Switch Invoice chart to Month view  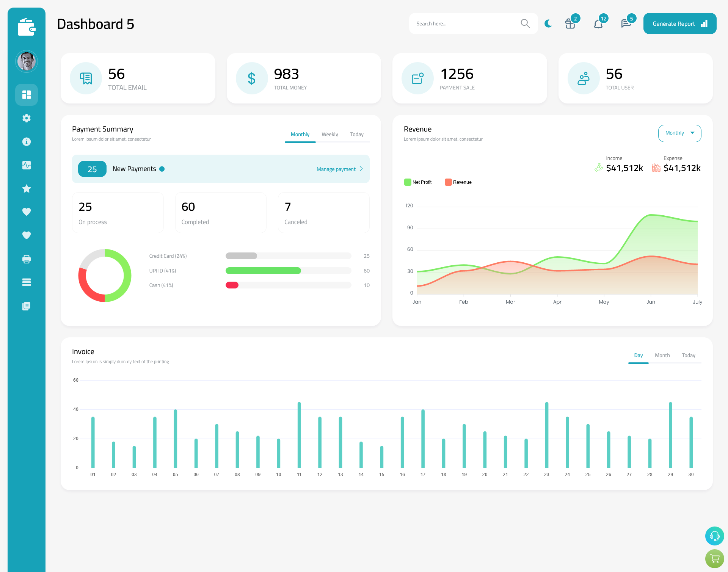[662, 355]
